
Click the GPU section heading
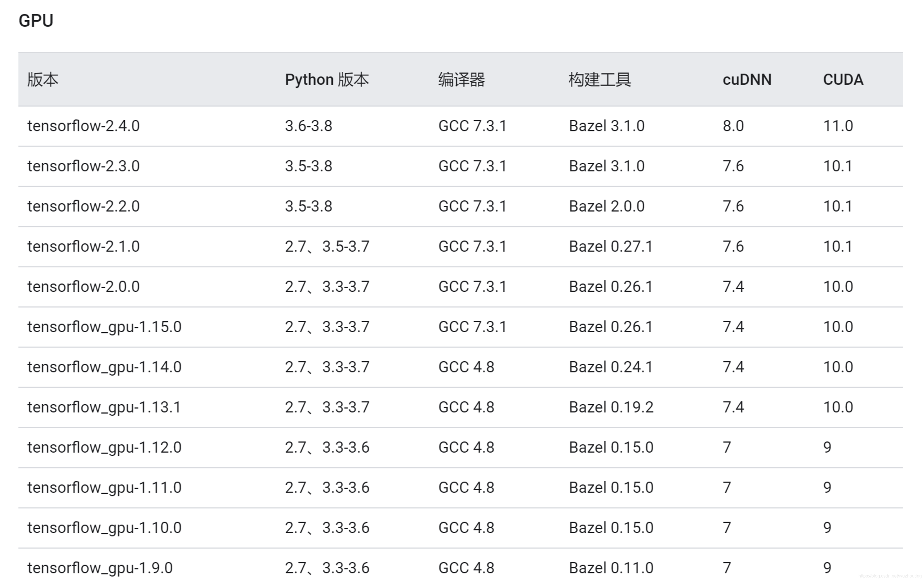[x=36, y=20]
